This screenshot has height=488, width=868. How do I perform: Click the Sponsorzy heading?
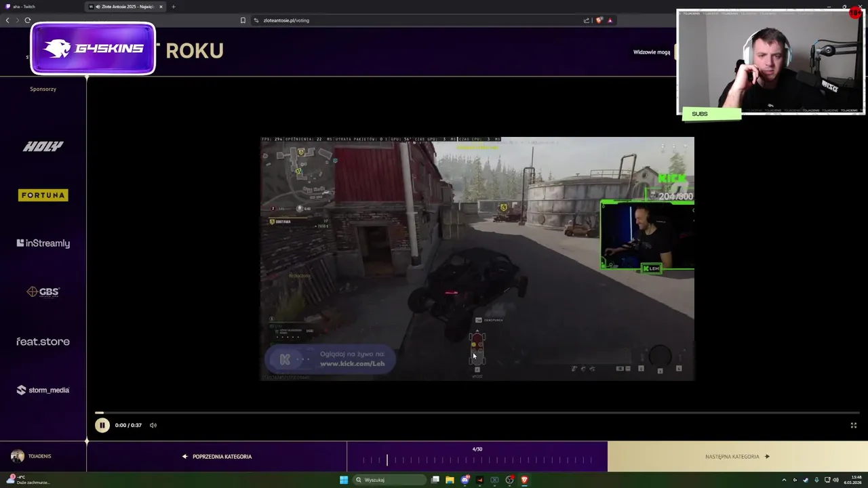pos(43,89)
